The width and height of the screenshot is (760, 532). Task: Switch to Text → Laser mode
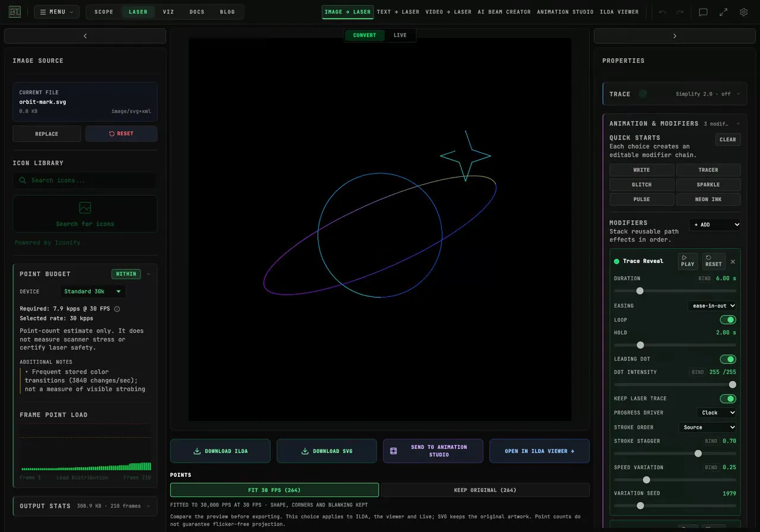tap(398, 12)
